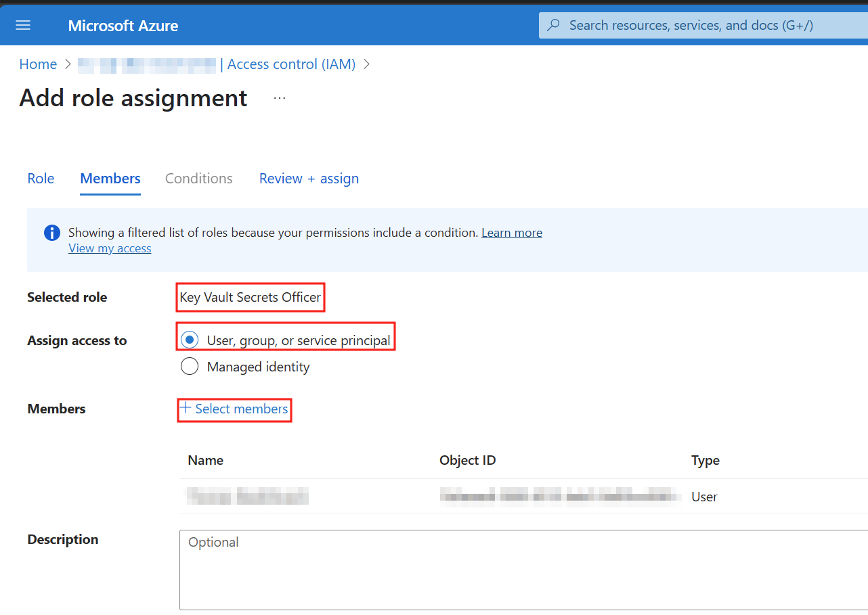Click the Name column header

(x=206, y=460)
